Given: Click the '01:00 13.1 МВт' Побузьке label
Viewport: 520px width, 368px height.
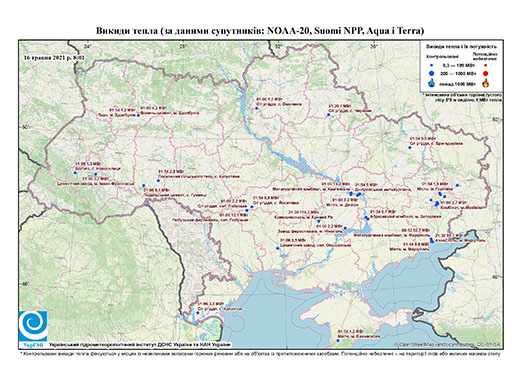Looking at the screenshot, I should coord(234,215).
